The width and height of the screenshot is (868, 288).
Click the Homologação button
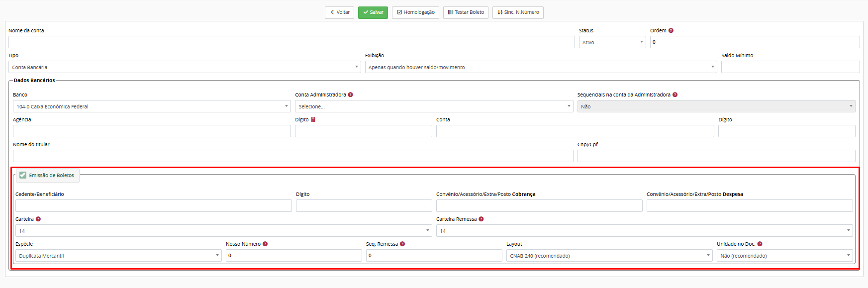415,12
